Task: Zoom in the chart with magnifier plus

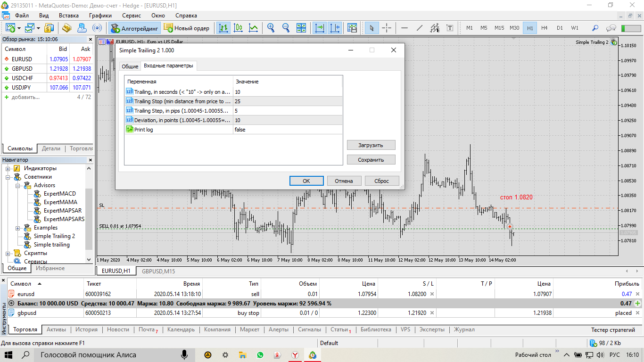Action: coord(271,28)
